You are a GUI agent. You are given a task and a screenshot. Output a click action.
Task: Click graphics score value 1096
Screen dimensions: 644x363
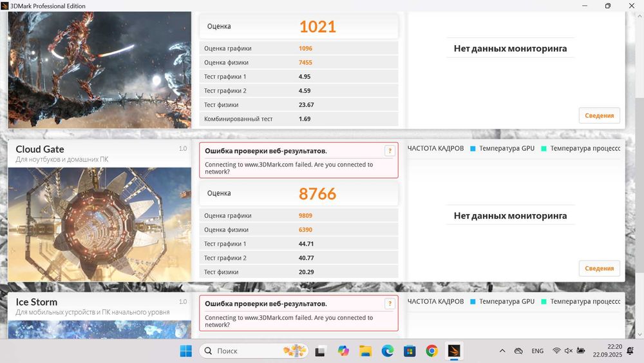coord(305,48)
